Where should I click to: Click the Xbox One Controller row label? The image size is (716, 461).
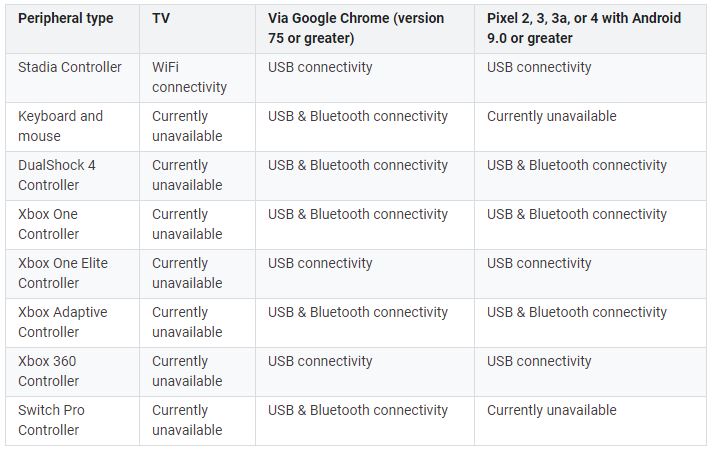click(48, 224)
